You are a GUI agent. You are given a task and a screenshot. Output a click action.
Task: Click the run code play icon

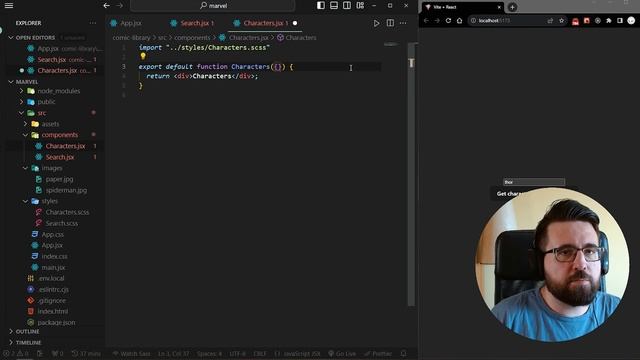tap(376, 23)
